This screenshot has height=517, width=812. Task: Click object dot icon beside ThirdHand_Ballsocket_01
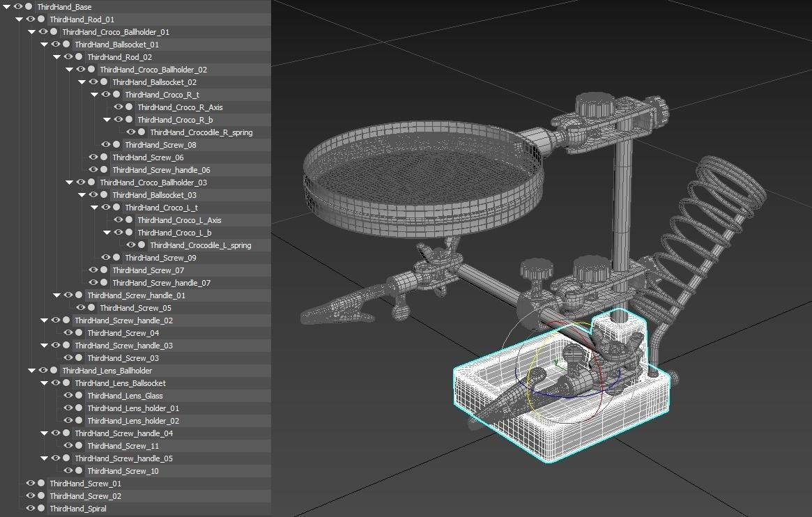66,45
